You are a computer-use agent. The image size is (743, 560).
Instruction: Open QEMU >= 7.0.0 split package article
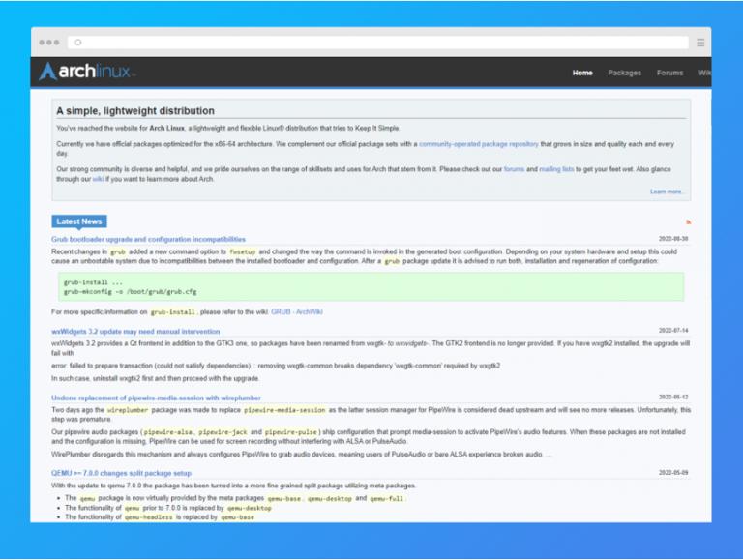(x=121, y=473)
